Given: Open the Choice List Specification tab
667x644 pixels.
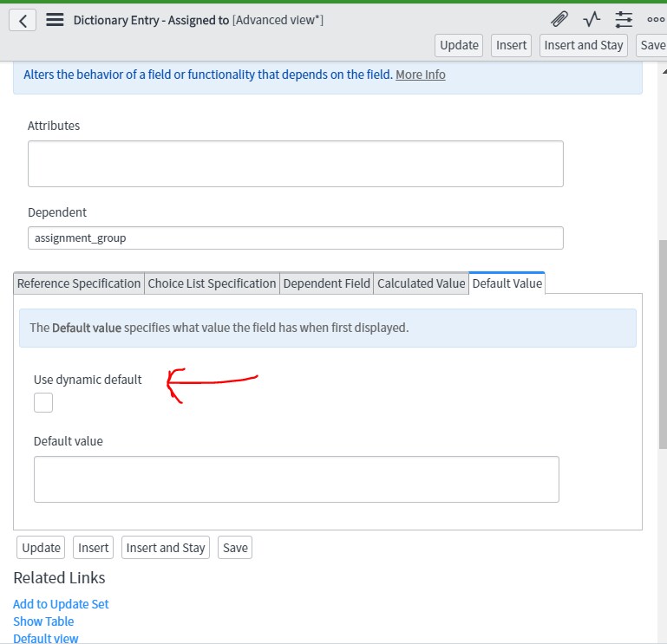Looking at the screenshot, I should [212, 283].
